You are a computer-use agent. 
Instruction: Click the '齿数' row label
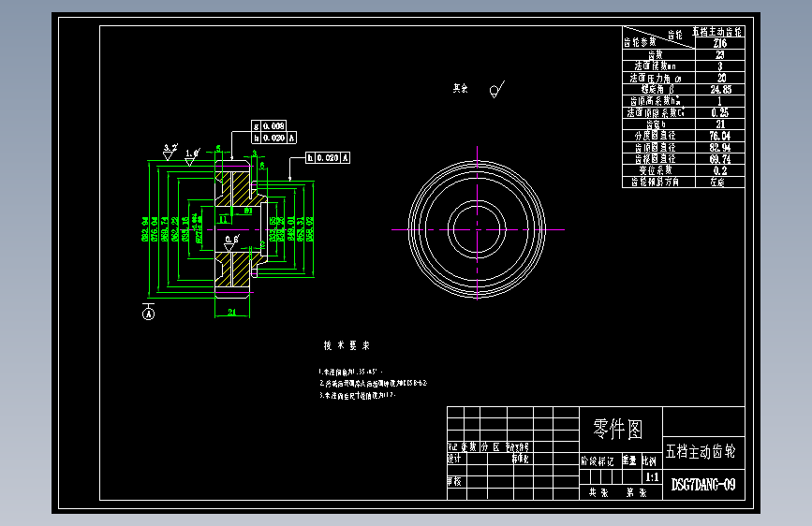(x=656, y=54)
